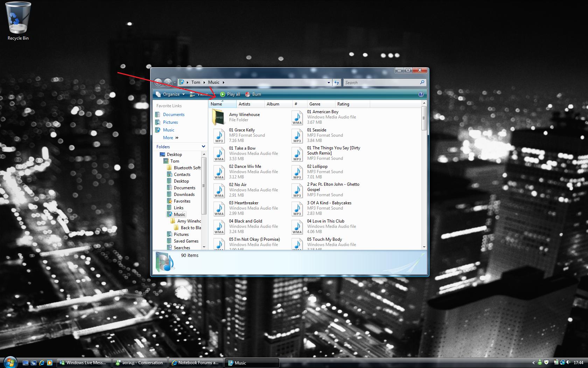
Task: Click Show Desktop in Quick Launch
Action: pyautogui.click(x=25, y=363)
